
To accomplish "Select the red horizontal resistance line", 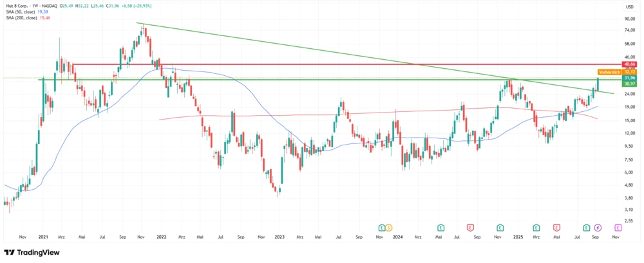I will tap(322, 64).
